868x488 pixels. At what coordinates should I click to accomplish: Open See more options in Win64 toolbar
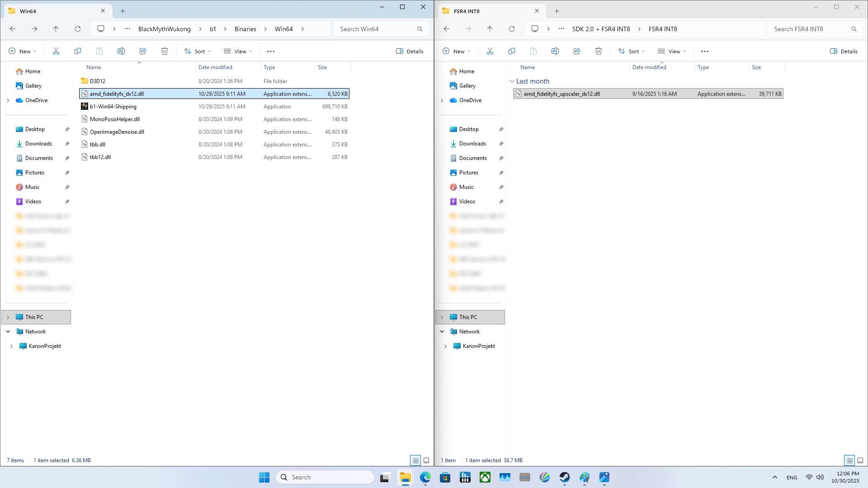[271, 51]
